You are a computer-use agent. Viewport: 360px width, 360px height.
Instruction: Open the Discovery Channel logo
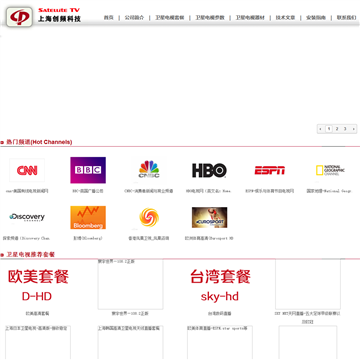coord(27,217)
